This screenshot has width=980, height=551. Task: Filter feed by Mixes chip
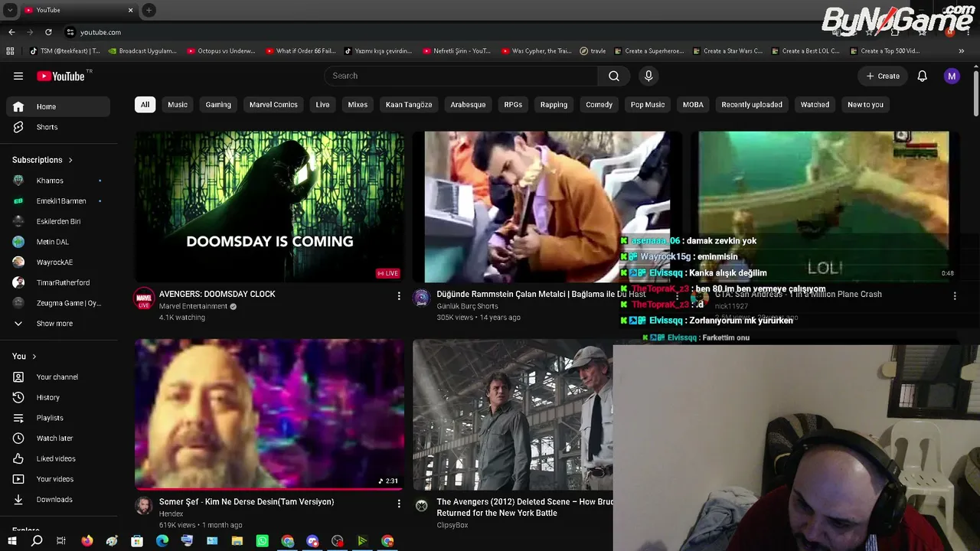(358, 105)
